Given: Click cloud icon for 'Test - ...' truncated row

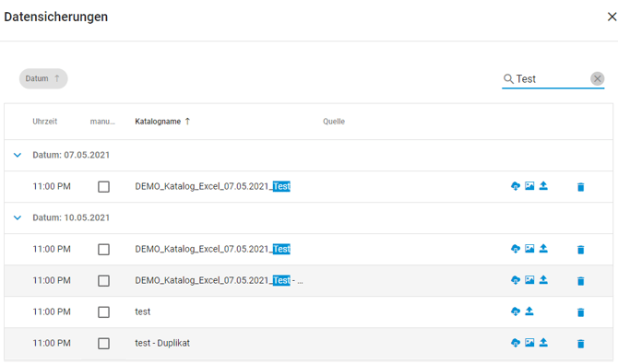Looking at the screenshot, I should tap(516, 280).
